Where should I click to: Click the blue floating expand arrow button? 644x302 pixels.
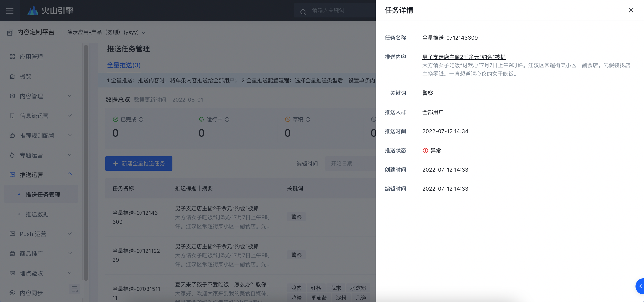click(640, 286)
